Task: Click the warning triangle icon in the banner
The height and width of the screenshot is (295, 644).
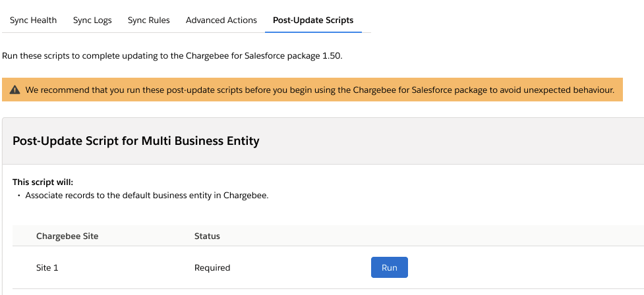Action: click(15, 90)
